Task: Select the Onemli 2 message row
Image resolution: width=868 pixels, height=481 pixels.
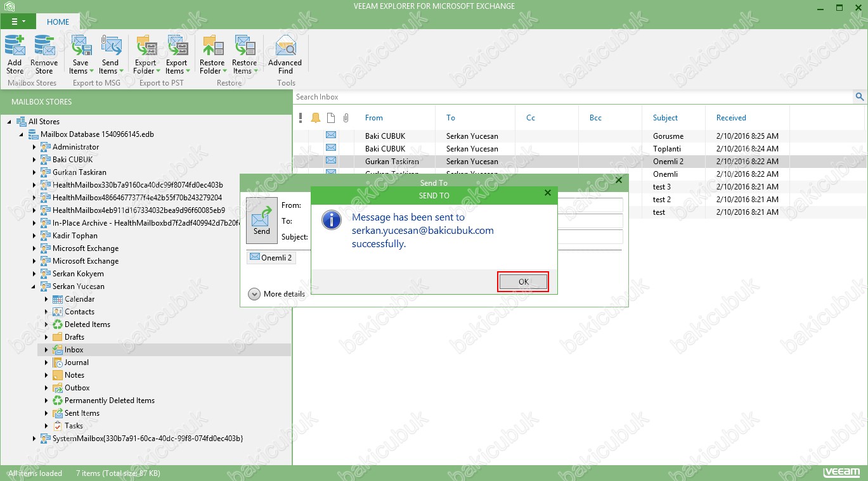Action: (580, 162)
